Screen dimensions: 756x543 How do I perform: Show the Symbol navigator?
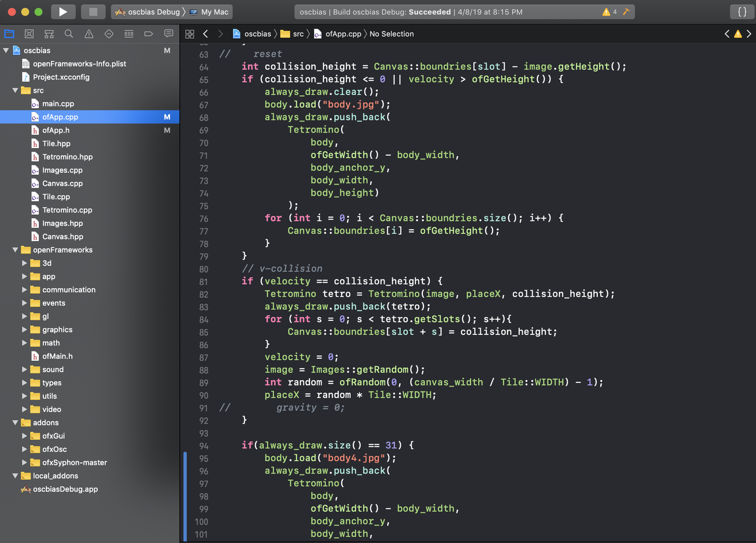coord(49,34)
